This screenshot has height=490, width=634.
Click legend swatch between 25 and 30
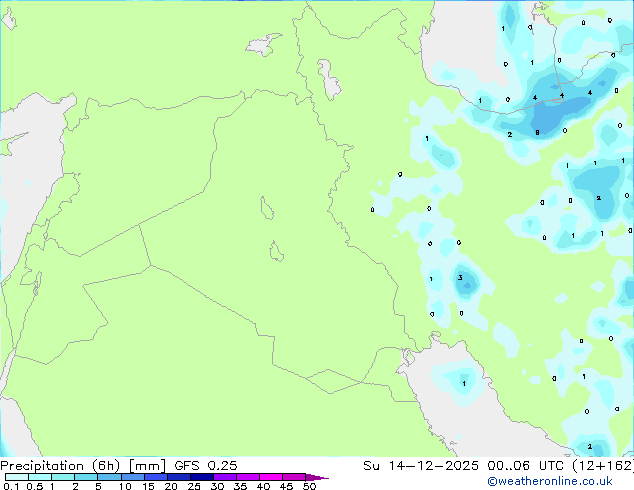click(201, 477)
